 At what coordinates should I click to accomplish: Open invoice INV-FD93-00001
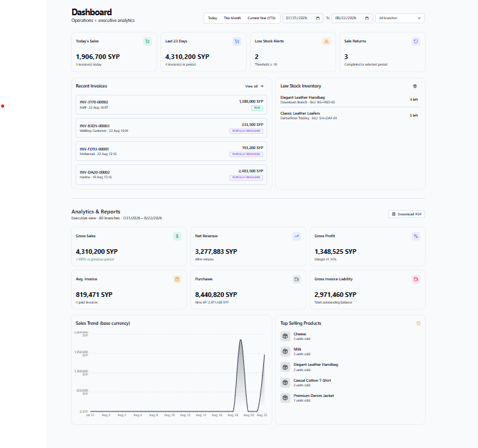click(171, 151)
